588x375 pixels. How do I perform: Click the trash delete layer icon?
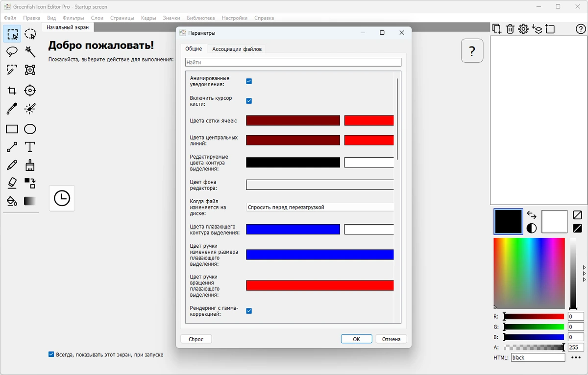click(x=510, y=29)
